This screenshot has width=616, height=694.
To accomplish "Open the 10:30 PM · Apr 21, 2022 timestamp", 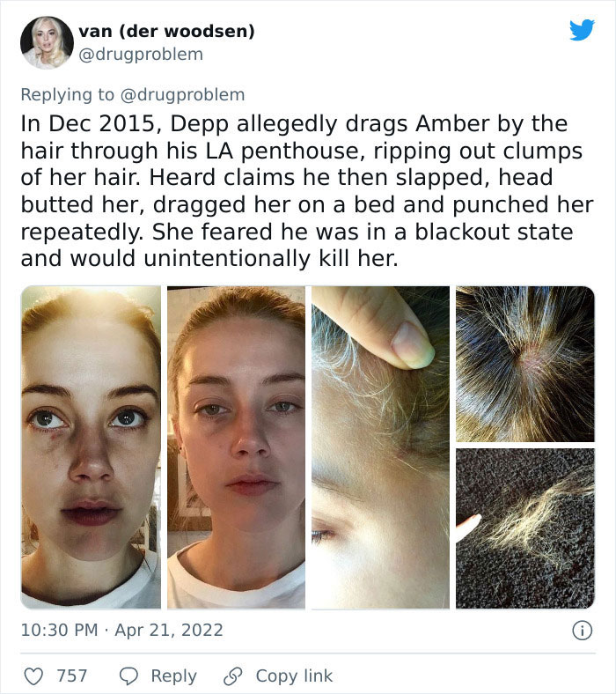I will click(x=122, y=631).
